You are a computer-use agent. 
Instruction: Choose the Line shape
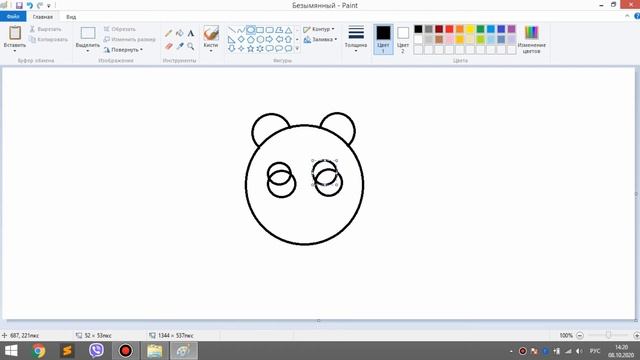(x=231, y=30)
